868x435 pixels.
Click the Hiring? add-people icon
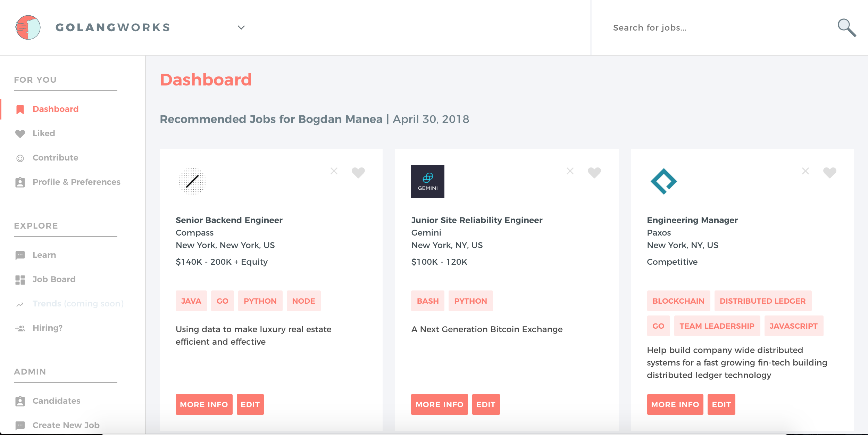pyautogui.click(x=20, y=328)
